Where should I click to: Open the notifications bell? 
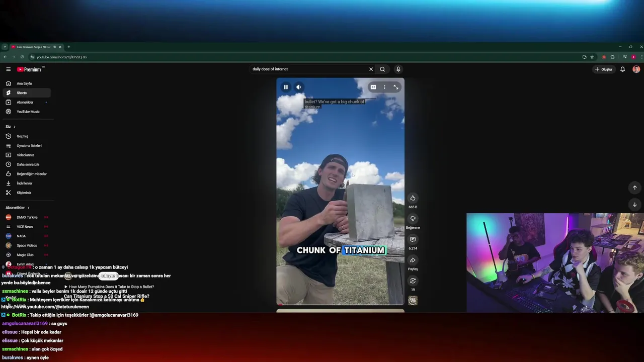point(622,69)
